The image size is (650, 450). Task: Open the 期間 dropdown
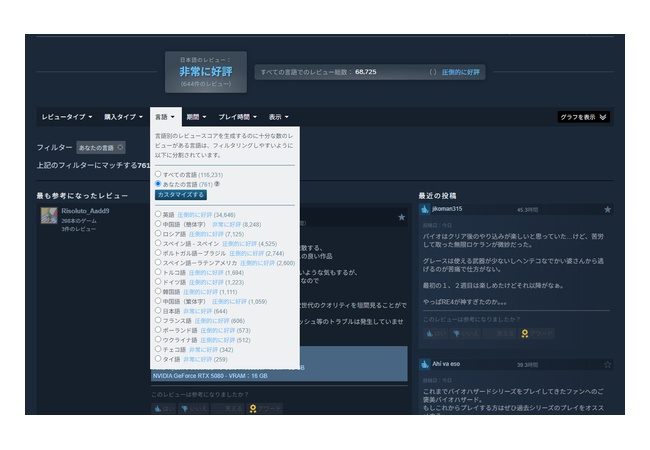[x=196, y=117]
